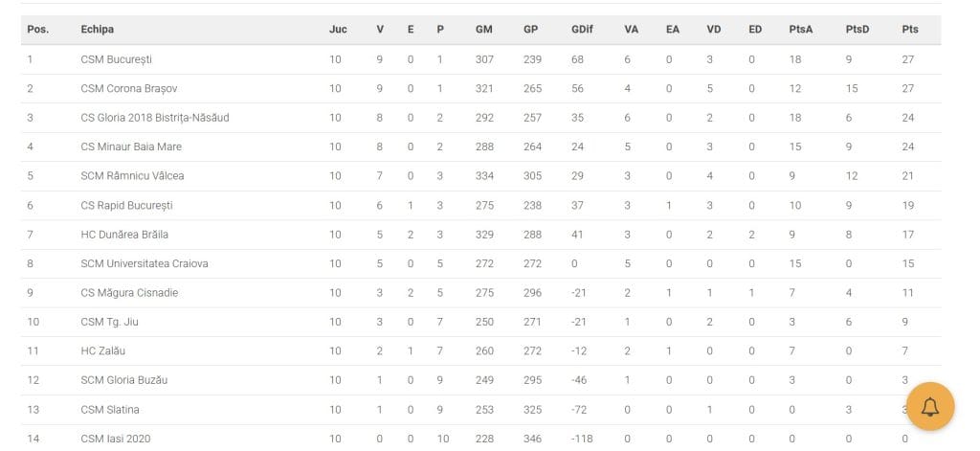Click the GDif column header
Image resolution: width=980 pixels, height=451 pixels.
[x=582, y=30]
